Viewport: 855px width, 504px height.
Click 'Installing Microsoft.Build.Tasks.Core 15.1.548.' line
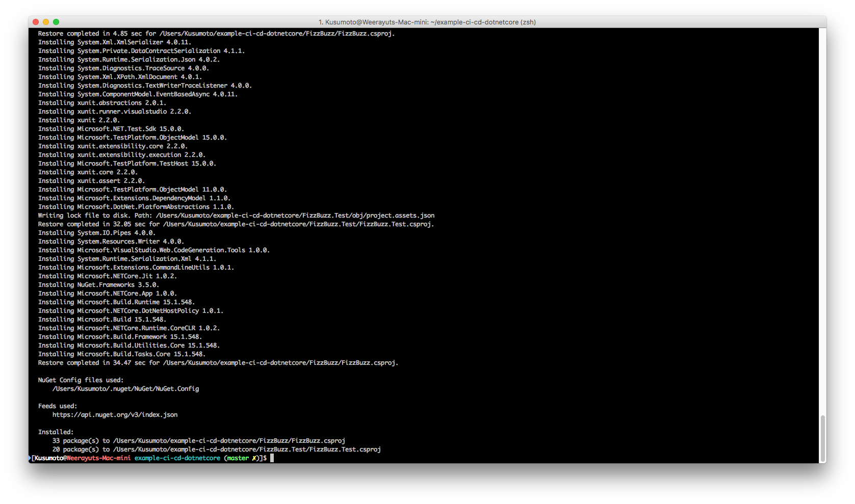coord(122,354)
